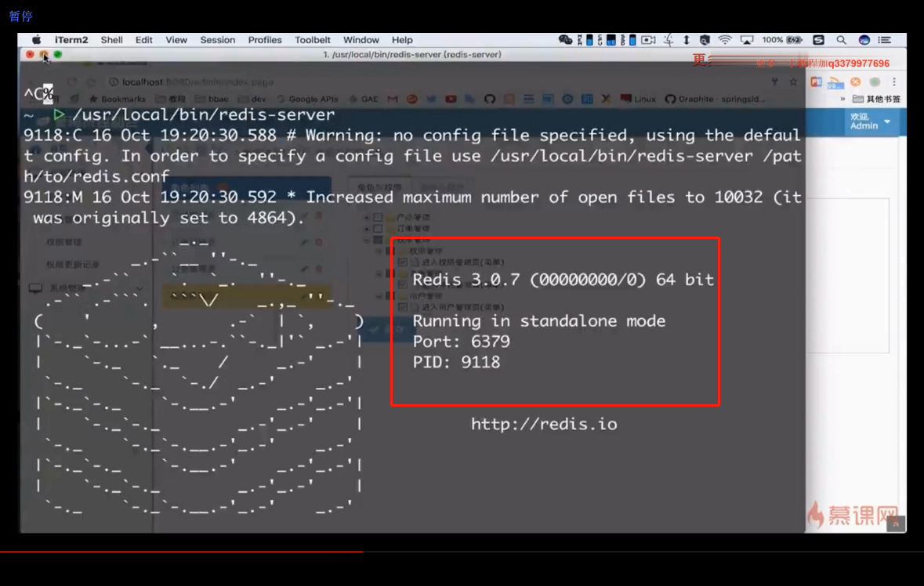
Task: Open the Shell menu
Action: [x=111, y=40]
